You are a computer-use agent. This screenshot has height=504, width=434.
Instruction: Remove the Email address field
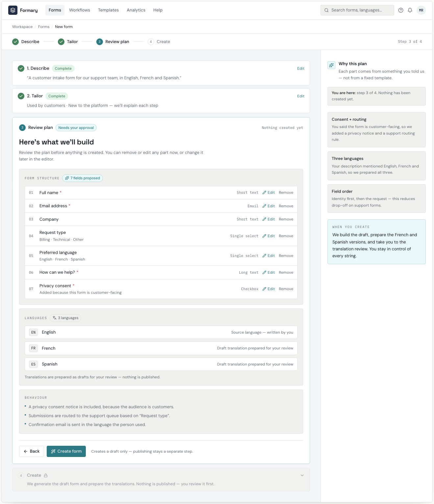tap(286, 206)
